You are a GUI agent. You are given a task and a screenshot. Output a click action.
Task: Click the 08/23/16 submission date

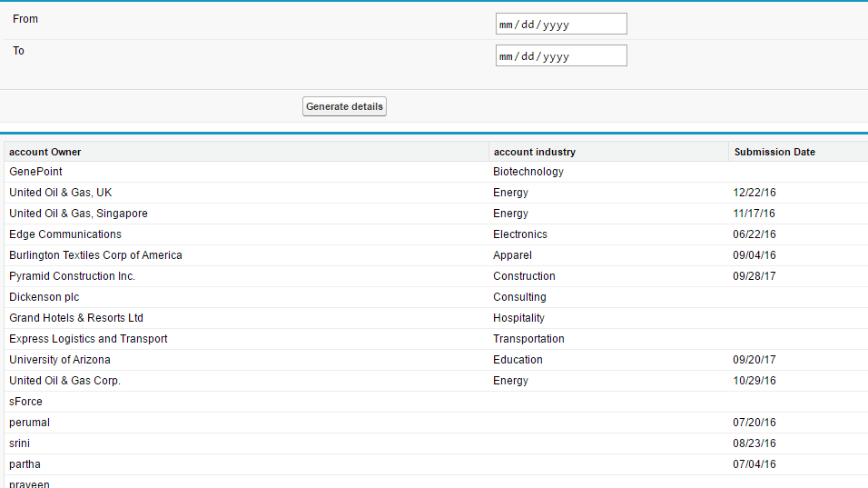(754, 443)
